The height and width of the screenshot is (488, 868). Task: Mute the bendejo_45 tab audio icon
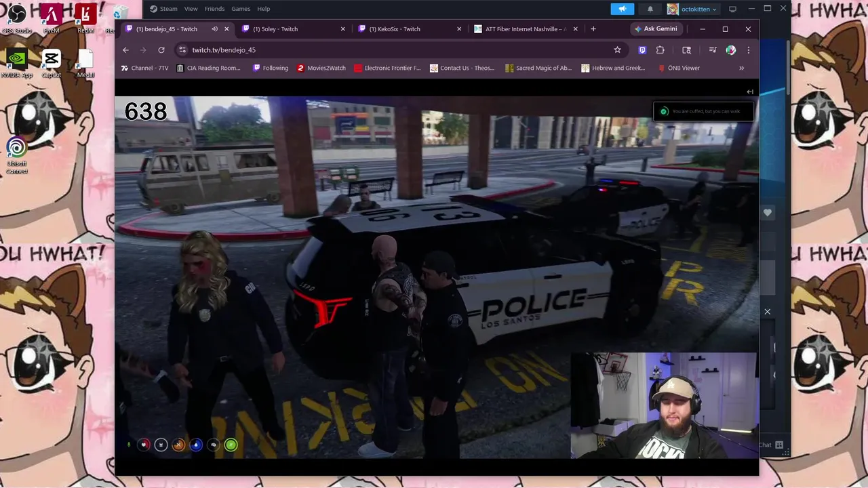click(x=214, y=29)
